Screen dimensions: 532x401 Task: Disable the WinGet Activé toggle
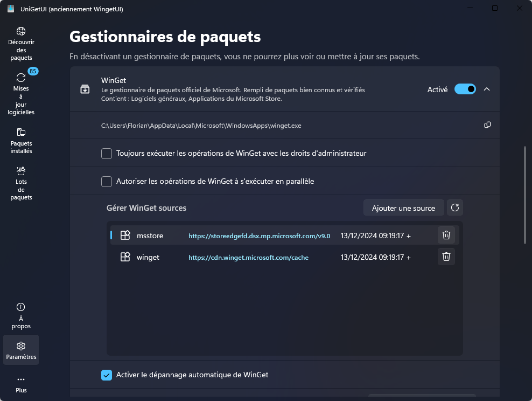(x=465, y=89)
